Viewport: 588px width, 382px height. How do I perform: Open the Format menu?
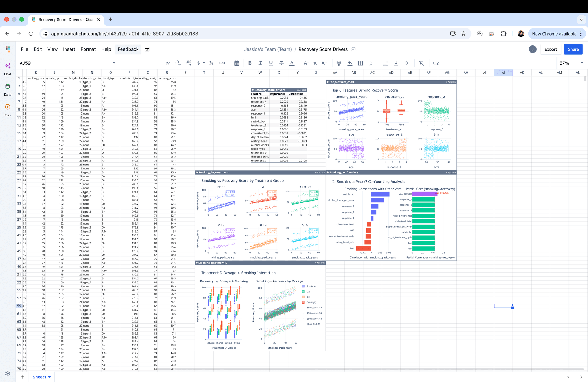tap(88, 49)
